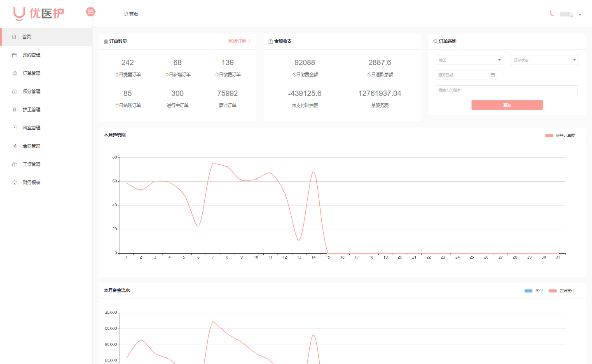The height and width of the screenshot is (364, 592).
Task: Expand the 订单状态 dropdown
Action: [x=545, y=60]
